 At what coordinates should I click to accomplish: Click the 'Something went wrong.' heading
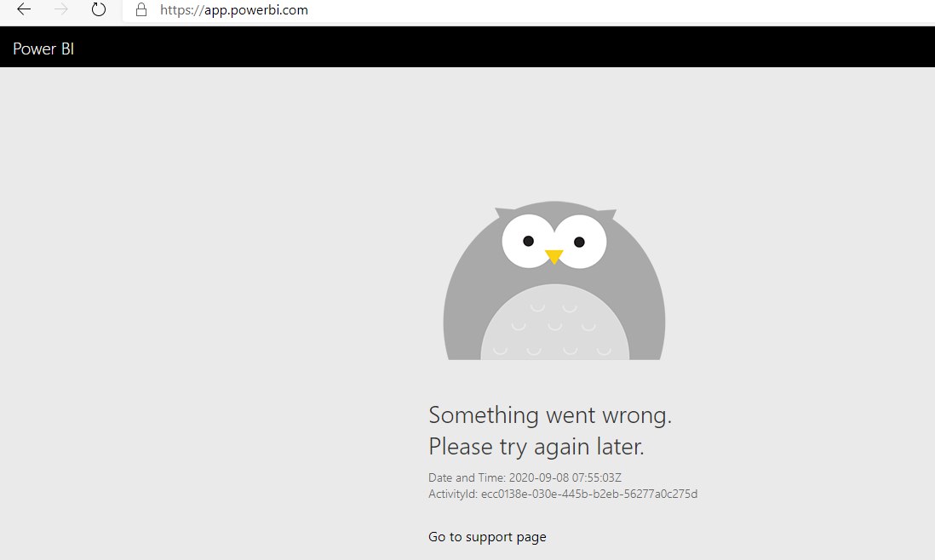(550, 414)
